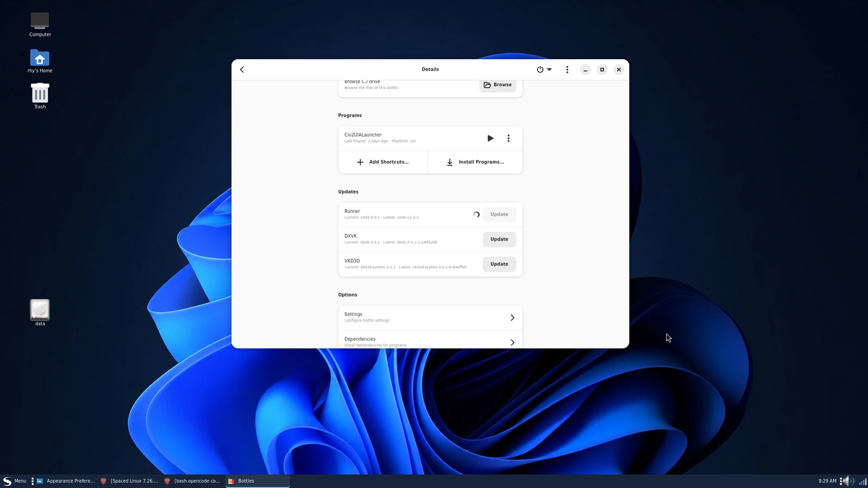Click the Bottles taskbar entry
The image size is (868, 488).
257,481
